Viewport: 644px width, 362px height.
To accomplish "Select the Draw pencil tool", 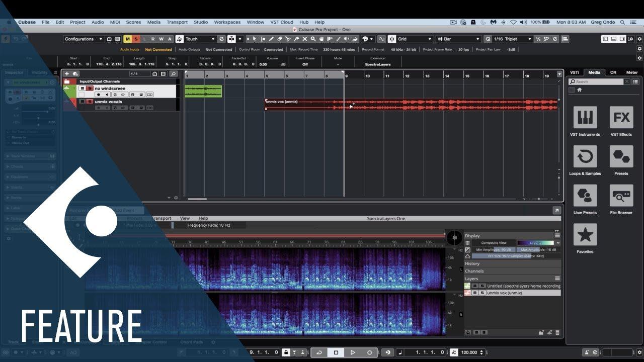I will tap(271, 39).
